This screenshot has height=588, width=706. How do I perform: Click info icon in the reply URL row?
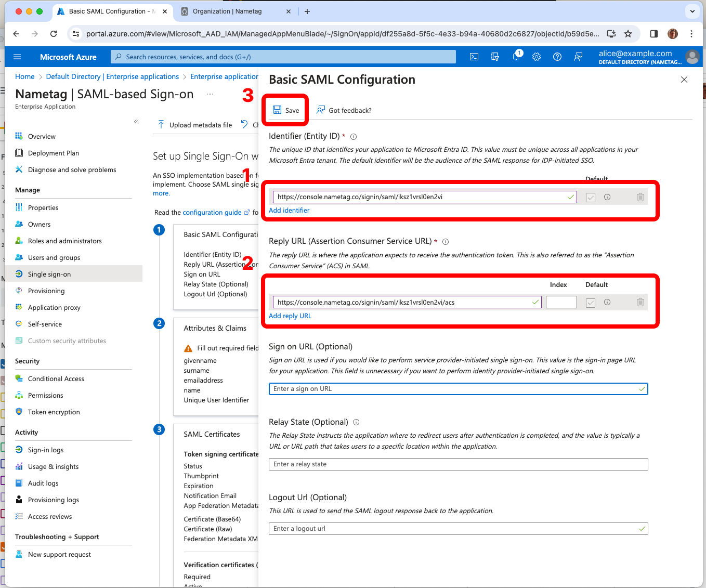coord(607,302)
